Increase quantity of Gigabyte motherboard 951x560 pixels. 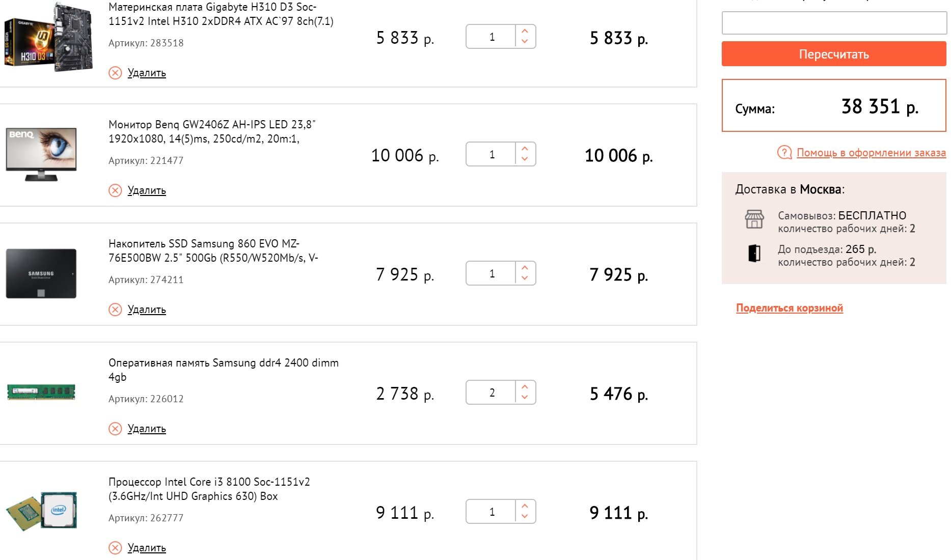point(525,31)
